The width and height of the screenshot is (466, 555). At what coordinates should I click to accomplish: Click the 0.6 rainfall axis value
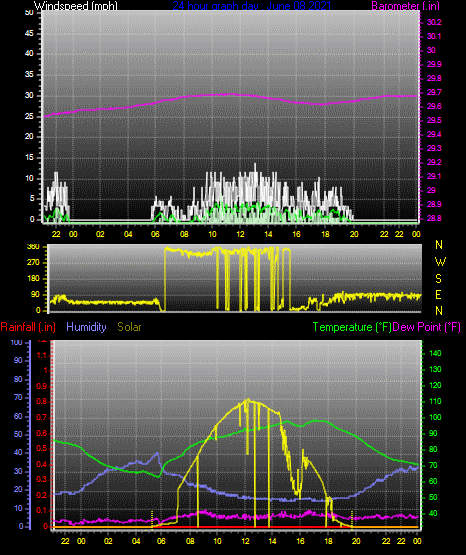pyautogui.click(x=42, y=433)
